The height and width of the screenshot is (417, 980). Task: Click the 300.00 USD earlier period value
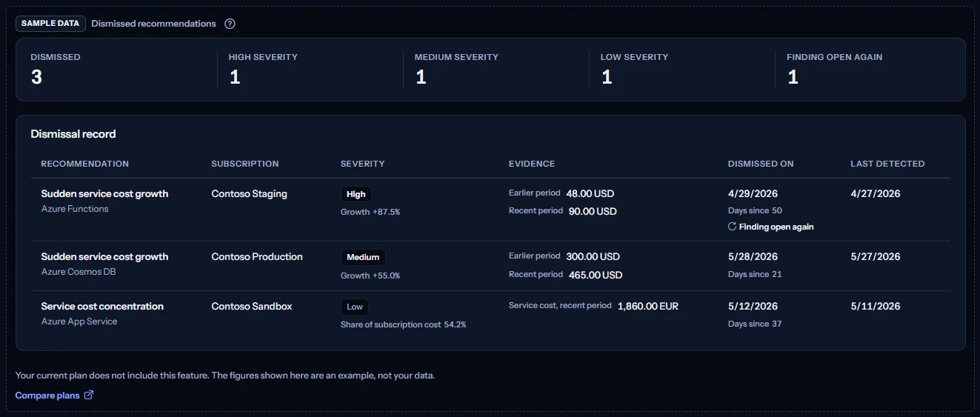(x=593, y=256)
